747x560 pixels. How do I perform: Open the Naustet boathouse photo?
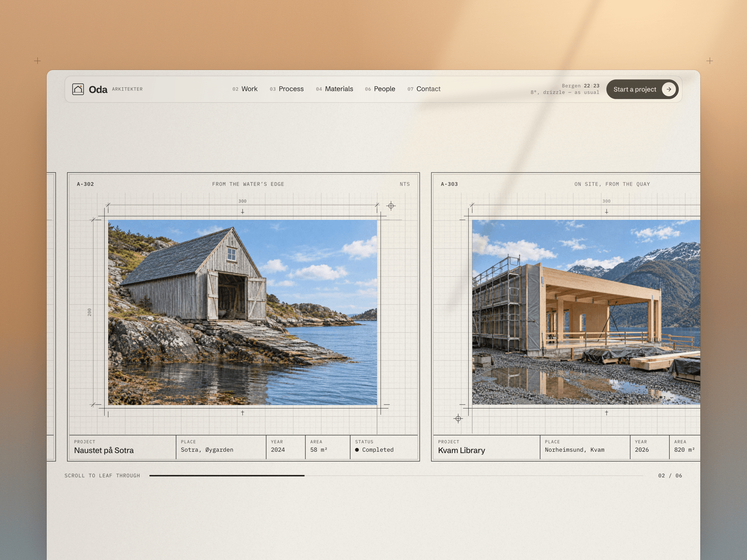242,312
